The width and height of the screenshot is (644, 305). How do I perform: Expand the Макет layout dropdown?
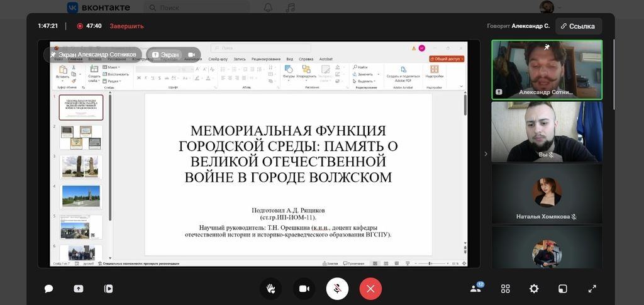[x=113, y=67]
